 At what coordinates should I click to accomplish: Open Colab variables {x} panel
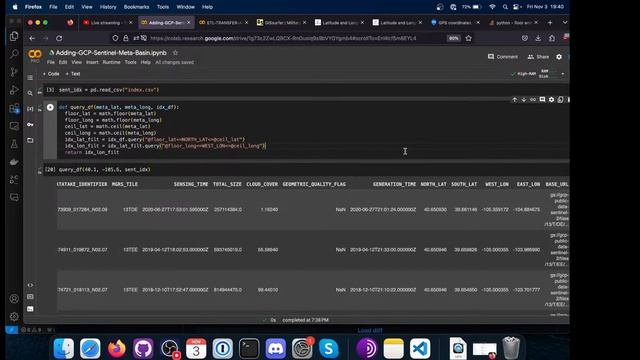click(30, 109)
